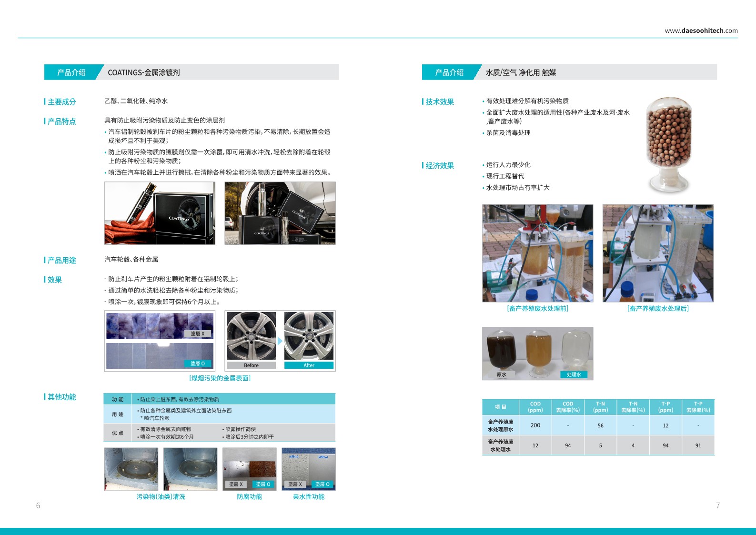Select the 水质/空气 净化用 触媒 heading

[521, 72]
